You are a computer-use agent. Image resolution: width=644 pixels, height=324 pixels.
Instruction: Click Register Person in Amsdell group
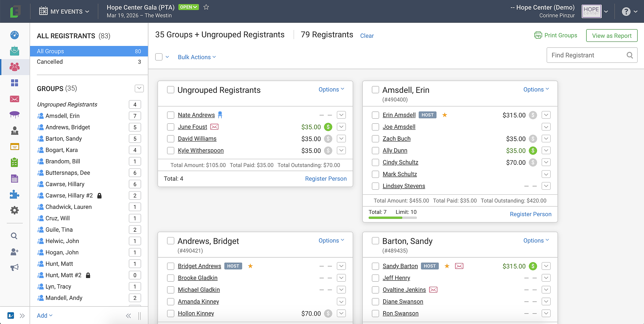click(x=530, y=214)
